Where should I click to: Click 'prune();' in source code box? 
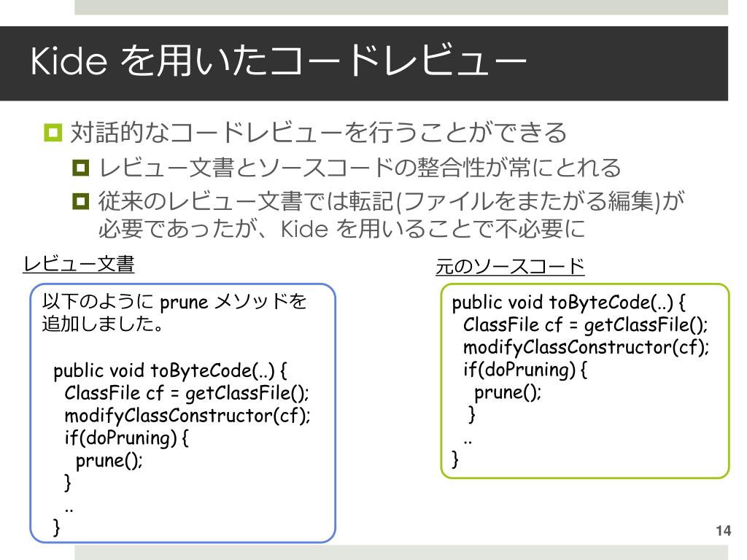pyautogui.click(x=508, y=392)
